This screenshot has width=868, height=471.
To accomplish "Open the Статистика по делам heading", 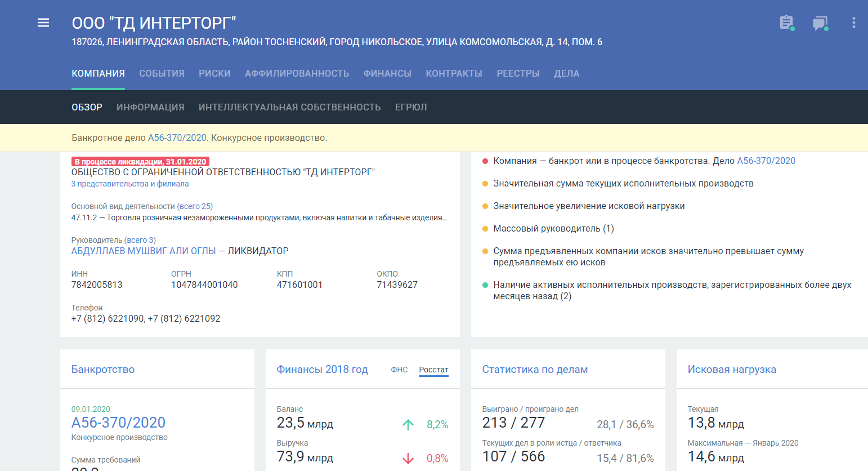I will pyautogui.click(x=535, y=370).
